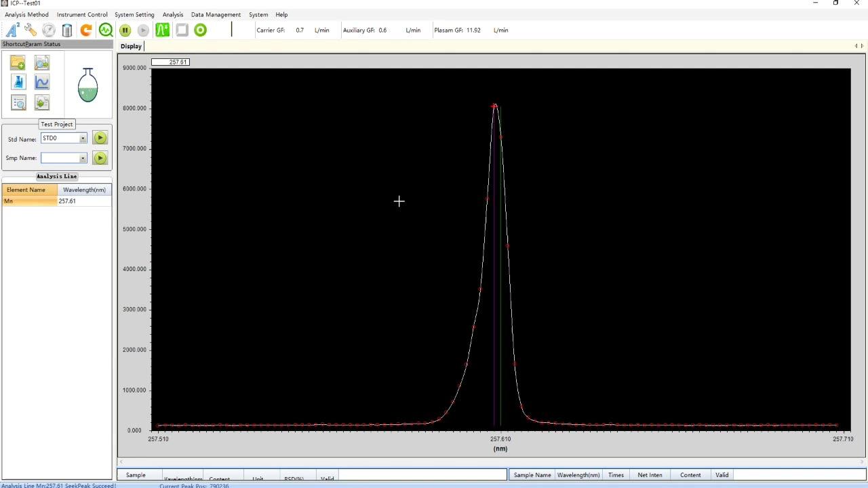
Task: Run standard measurement with green arrow button
Action: (100, 138)
